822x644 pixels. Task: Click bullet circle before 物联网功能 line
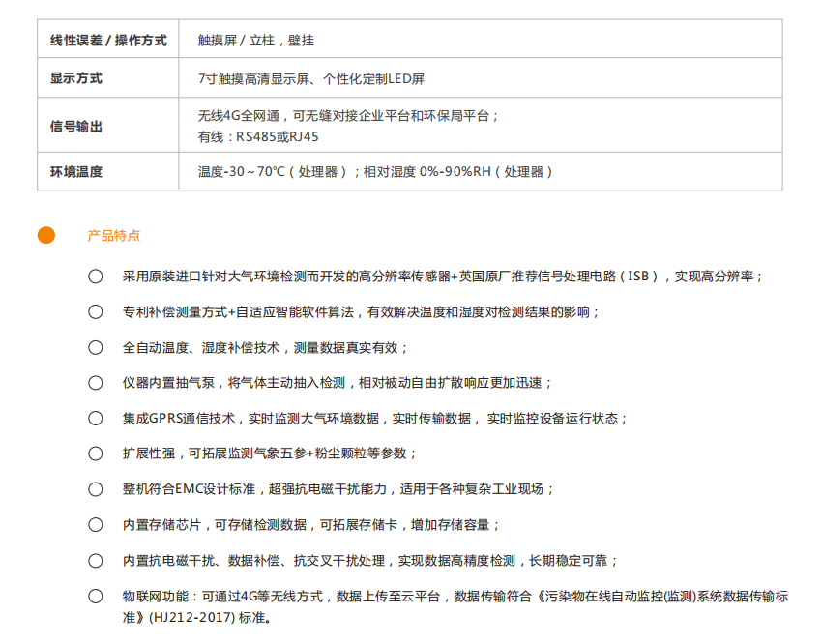tap(95, 597)
